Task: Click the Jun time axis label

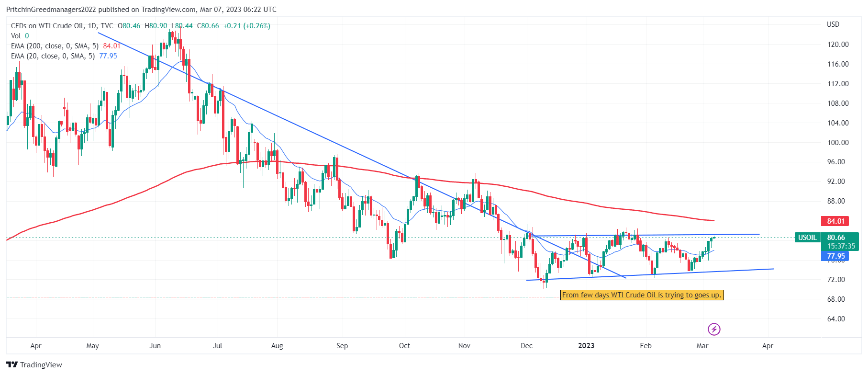Action: click(x=155, y=346)
